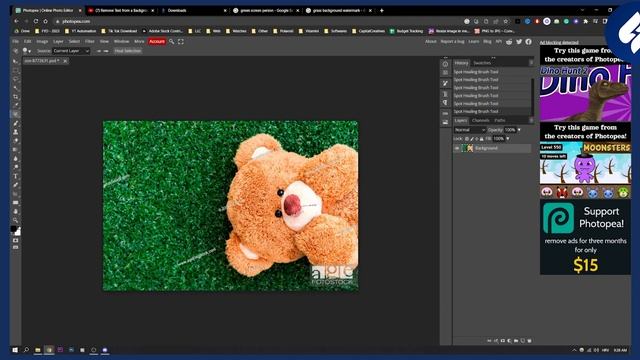
Task: Open the Character panel side icon
Action: [x=445, y=94]
